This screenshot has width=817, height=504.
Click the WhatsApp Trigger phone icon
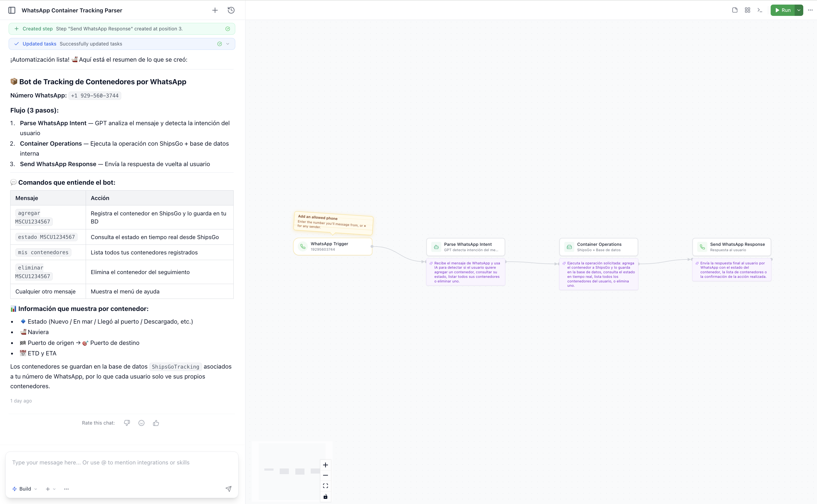point(303,246)
